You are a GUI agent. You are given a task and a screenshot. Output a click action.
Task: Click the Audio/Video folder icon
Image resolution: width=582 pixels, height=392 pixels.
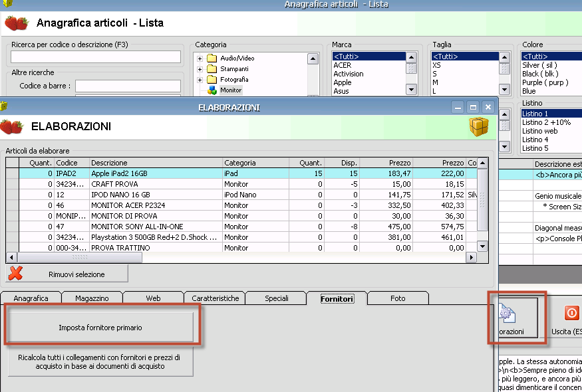pos(212,58)
